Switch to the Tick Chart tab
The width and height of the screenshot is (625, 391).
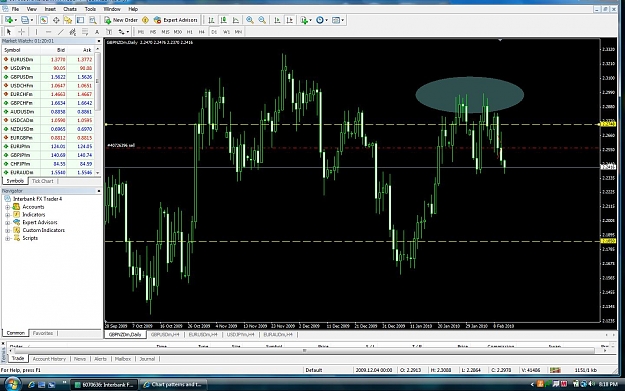pos(43,181)
